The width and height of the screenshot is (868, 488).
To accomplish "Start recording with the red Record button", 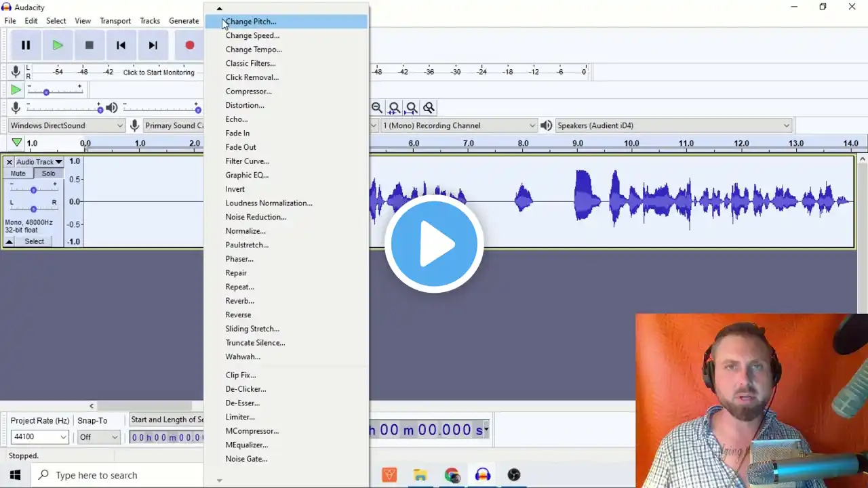I will [189, 45].
